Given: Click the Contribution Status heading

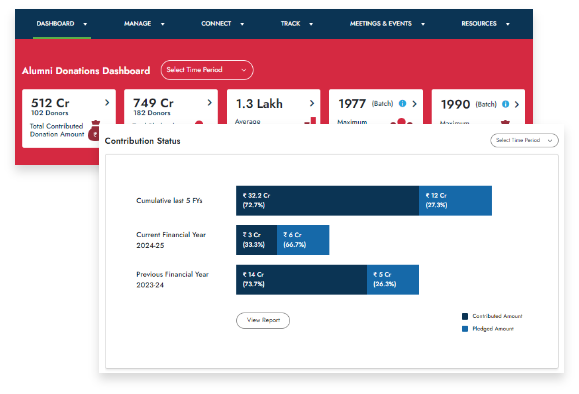Looking at the screenshot, I should 143,141.
